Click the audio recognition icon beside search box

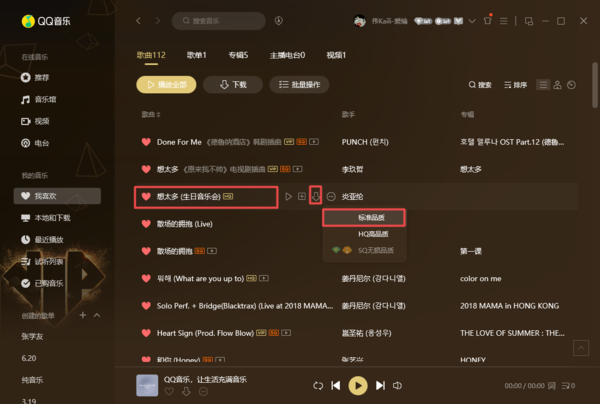[279, 21]
